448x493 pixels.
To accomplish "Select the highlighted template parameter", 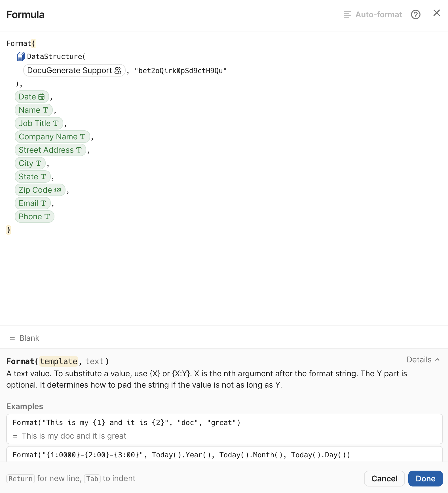I will [58, 361].
